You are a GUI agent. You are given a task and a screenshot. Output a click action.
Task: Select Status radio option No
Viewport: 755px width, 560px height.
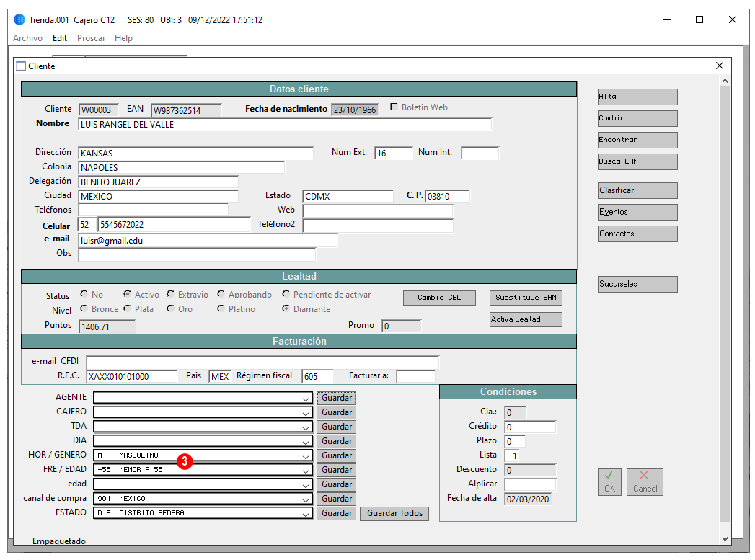point(84,294)
